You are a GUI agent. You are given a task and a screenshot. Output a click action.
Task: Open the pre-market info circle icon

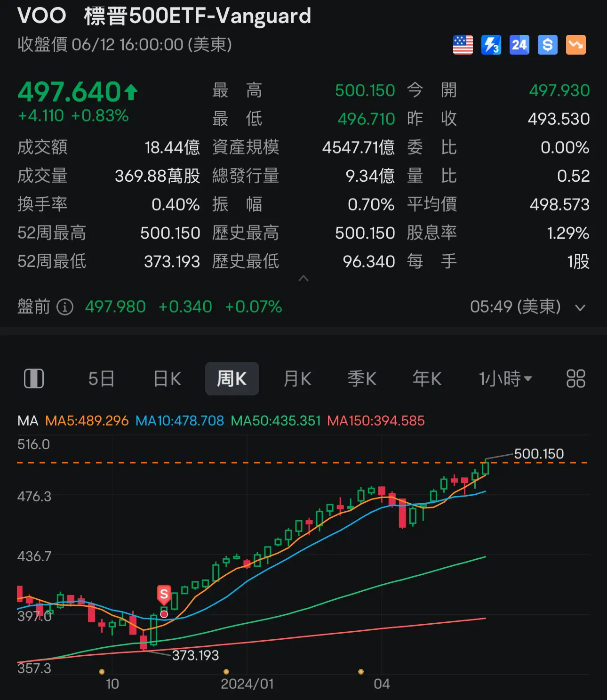click(x=65, y=307)
